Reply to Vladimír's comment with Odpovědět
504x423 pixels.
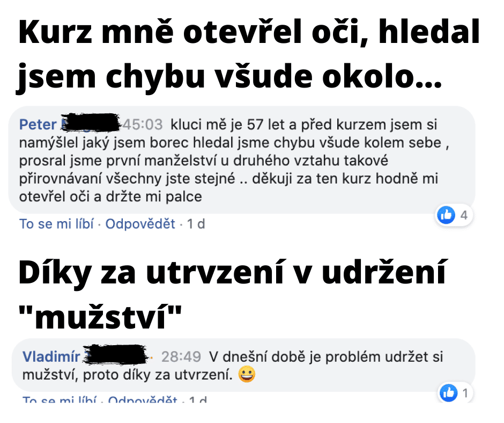[143, 399]
